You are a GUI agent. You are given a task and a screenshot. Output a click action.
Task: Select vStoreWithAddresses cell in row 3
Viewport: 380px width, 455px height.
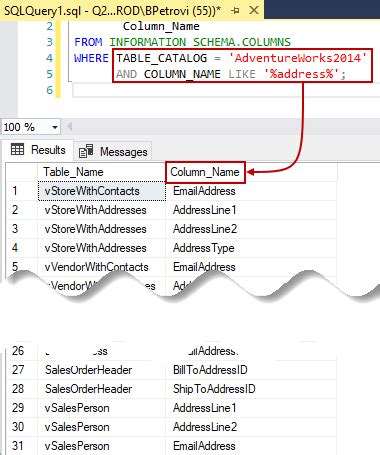click(102, 229)
